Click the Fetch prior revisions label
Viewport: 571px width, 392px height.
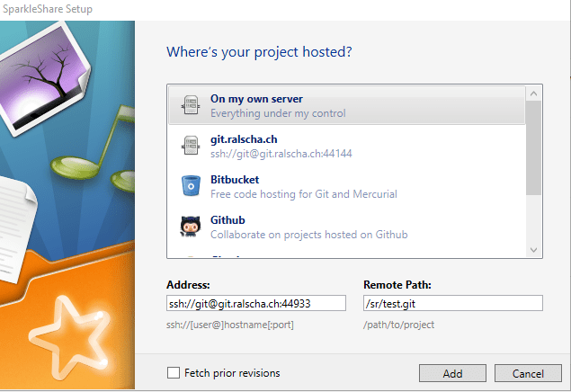coord(232,373)
